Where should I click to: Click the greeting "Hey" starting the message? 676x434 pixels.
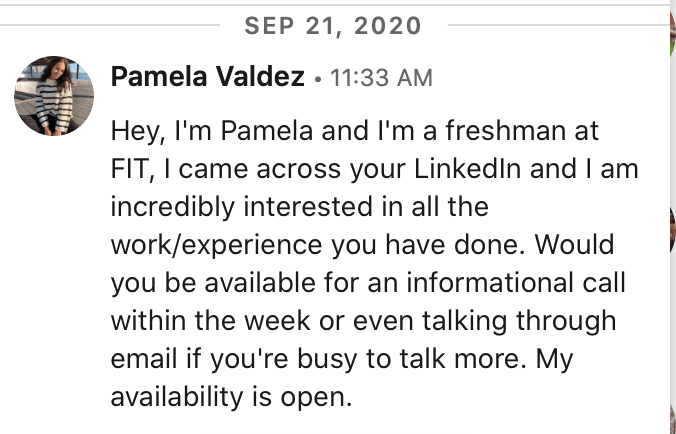(x=136, y=131)
